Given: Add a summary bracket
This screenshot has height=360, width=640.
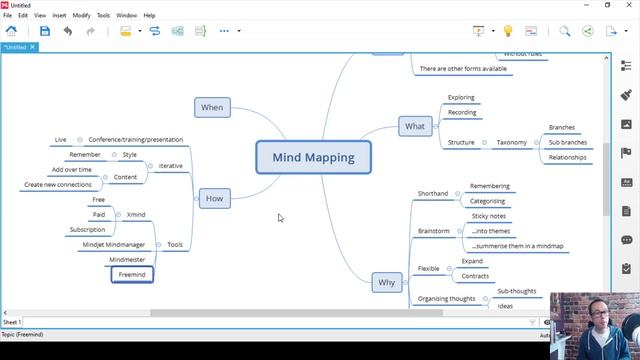Looking at the screenshot, I should point(200,31).
